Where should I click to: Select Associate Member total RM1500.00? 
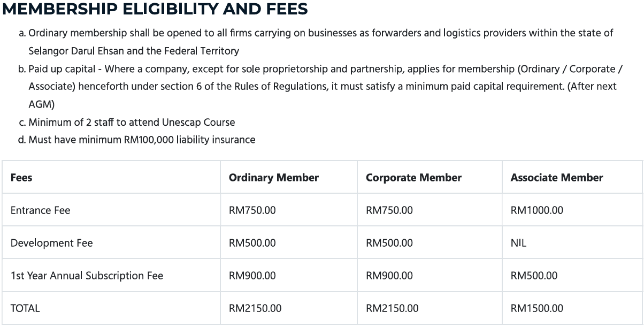tap(536, 308)
